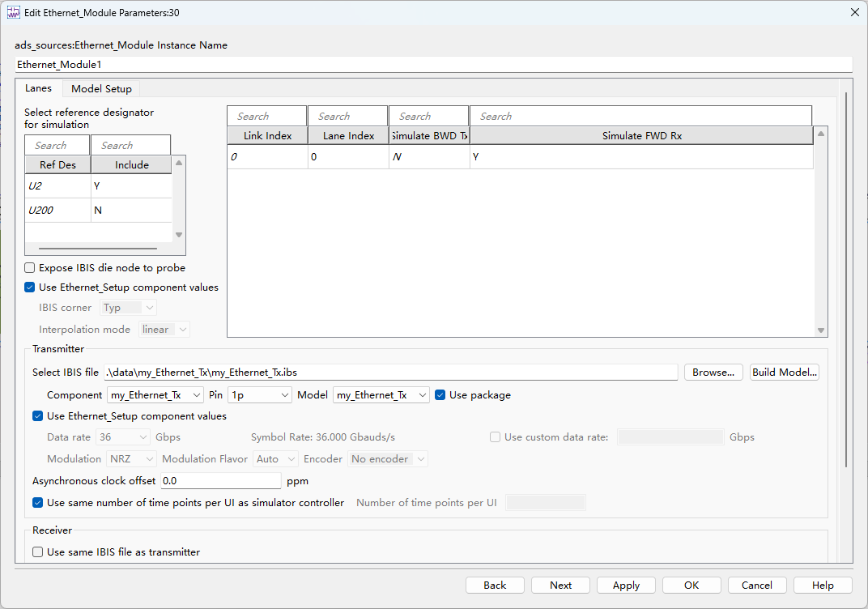Toggle Use package checkbox
The image size is (868, 609).
tap(440, 394)
